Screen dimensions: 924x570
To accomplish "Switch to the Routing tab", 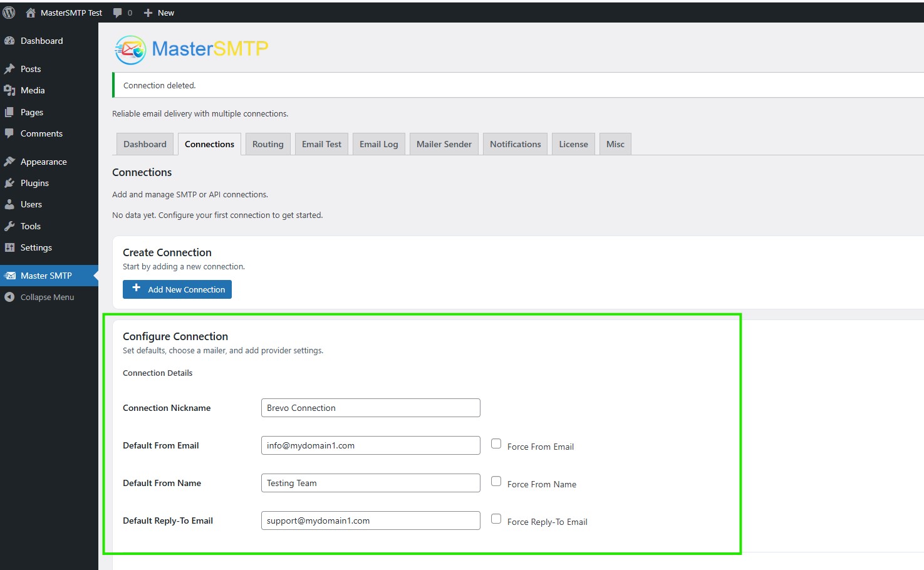I will click(x=267, y=144).
